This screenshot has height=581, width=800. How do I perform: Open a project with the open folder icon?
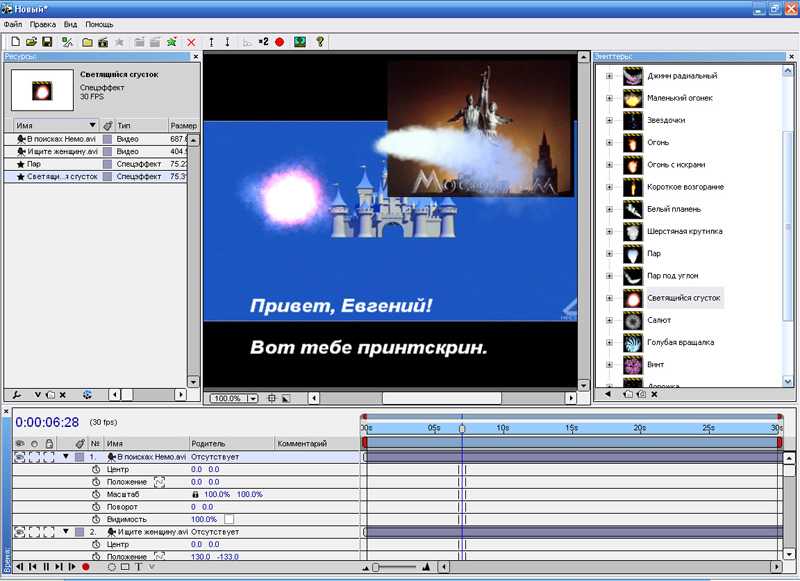31,42
